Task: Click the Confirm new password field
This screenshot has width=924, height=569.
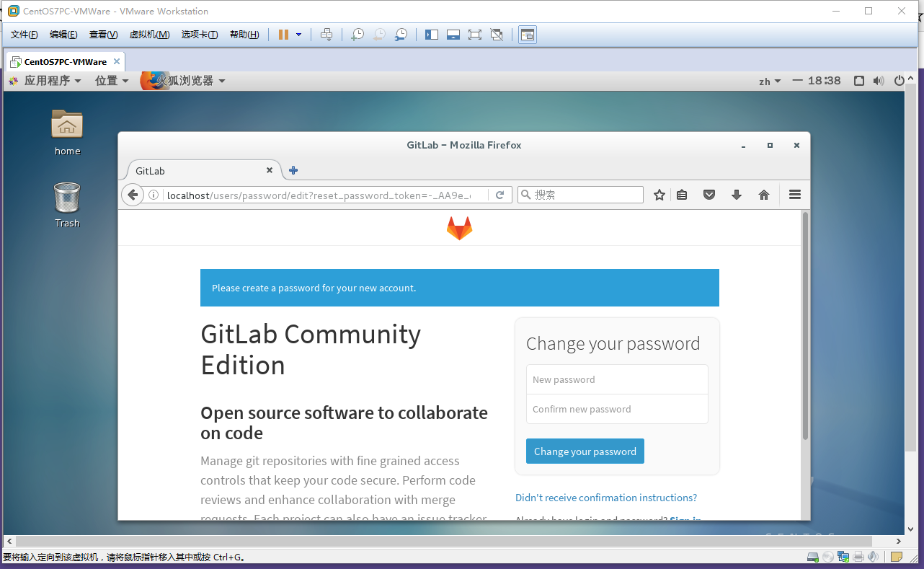Action: 617,409
